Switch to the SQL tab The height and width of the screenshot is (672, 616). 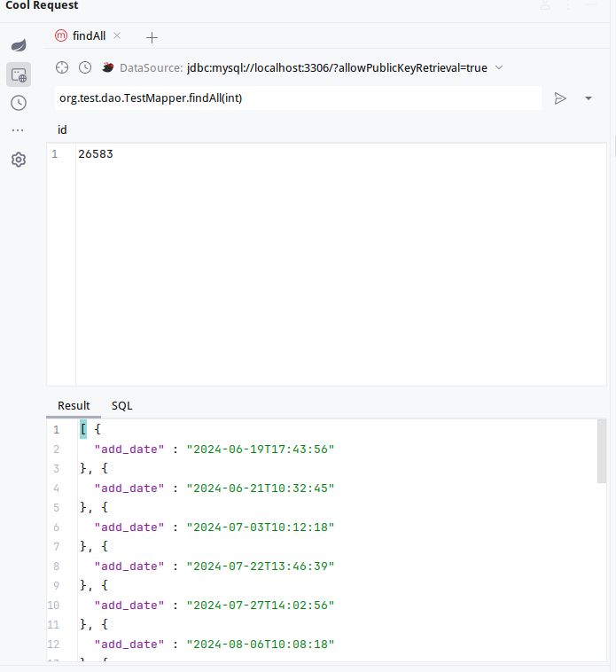121,405
